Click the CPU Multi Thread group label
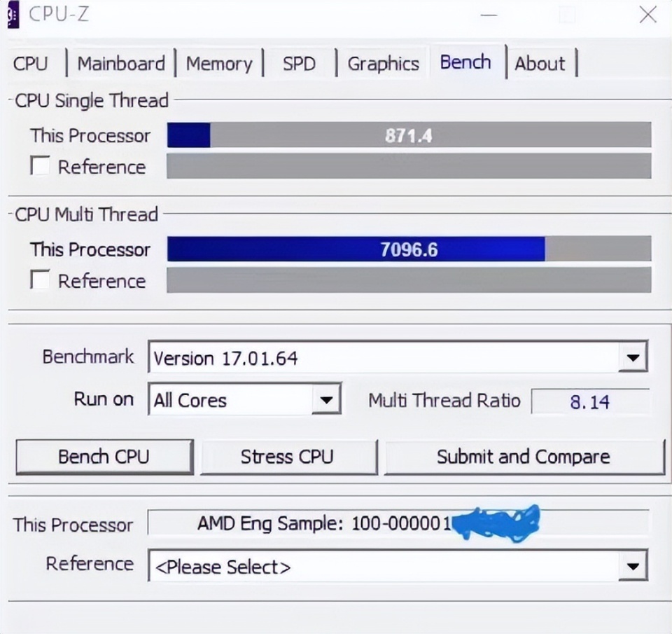This screenshot has width=672, height=634. [x=87, y=214]
